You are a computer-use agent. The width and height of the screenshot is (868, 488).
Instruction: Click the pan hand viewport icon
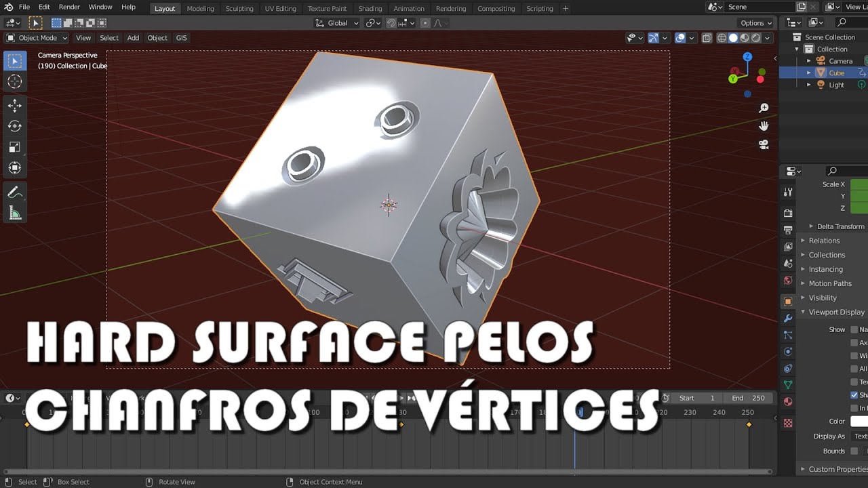[764, 126]
